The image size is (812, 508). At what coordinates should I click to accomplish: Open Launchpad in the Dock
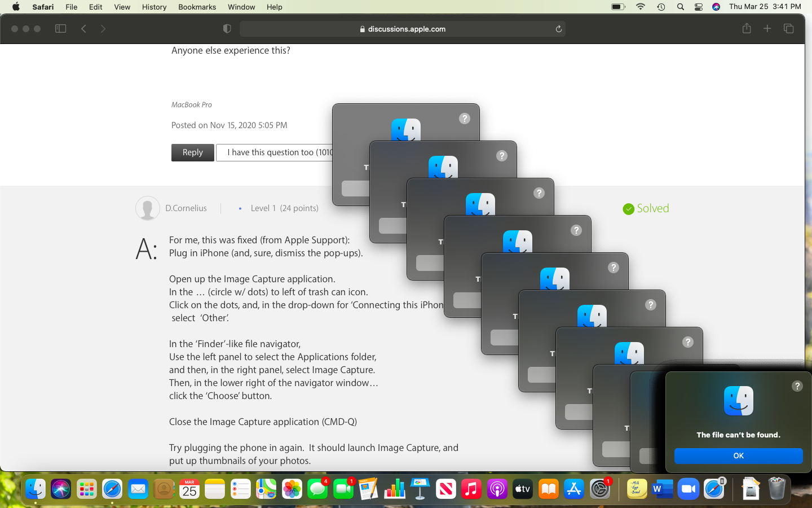click(87, 489)
